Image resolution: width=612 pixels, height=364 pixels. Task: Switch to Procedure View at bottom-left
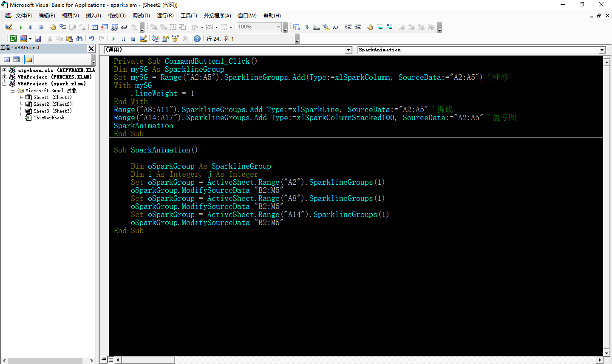104,360
